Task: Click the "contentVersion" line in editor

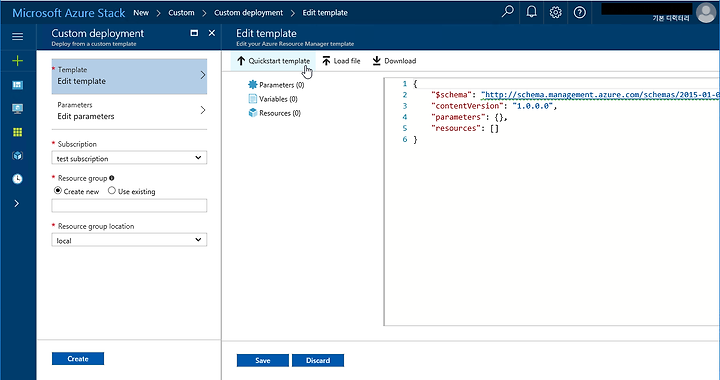Action: (x=494, y=106)
